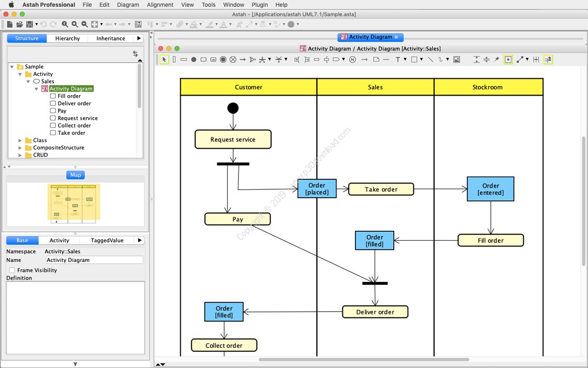
Task: Create a new project file
Action: click(x=10, y=24)
